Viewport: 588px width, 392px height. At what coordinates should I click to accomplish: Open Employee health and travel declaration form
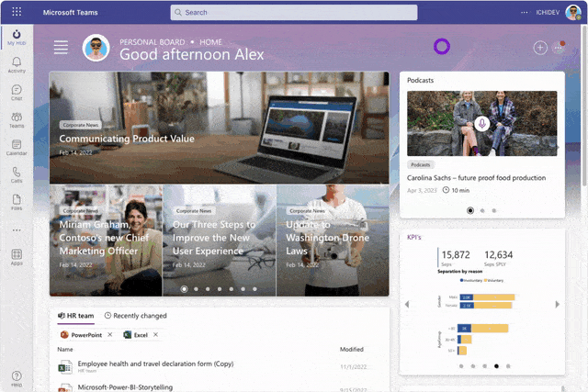pos(155,364)
